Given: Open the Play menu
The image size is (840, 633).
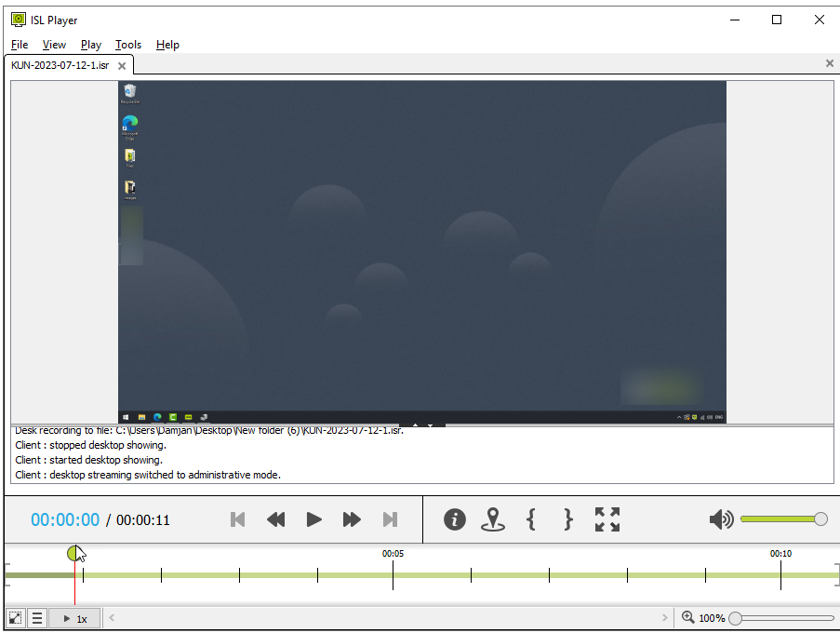Looking at the screenshot, I should [91, 45].
